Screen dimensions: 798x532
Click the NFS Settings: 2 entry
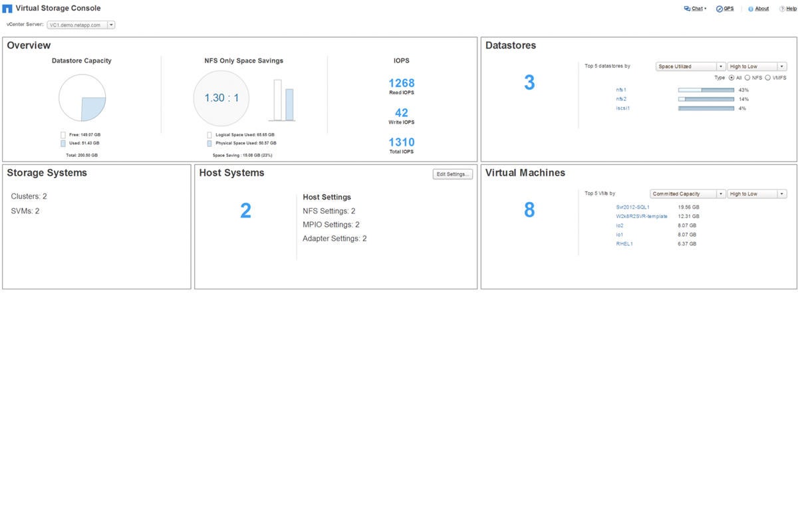[x=329, y=211]
